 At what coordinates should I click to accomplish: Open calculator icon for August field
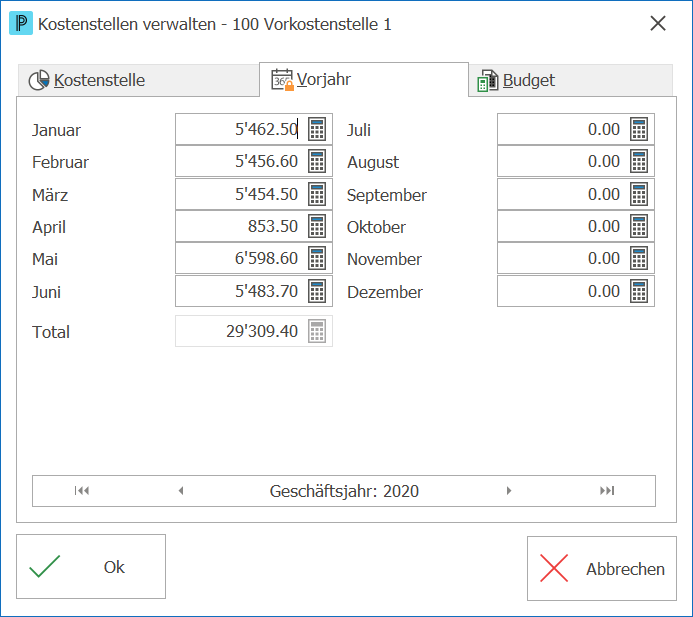[x=639, y=161]
